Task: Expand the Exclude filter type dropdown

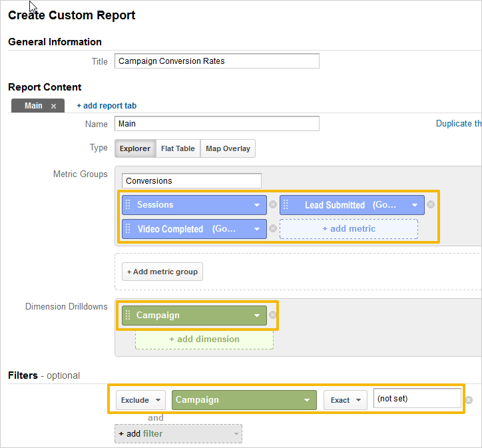Action: (140, 400)
